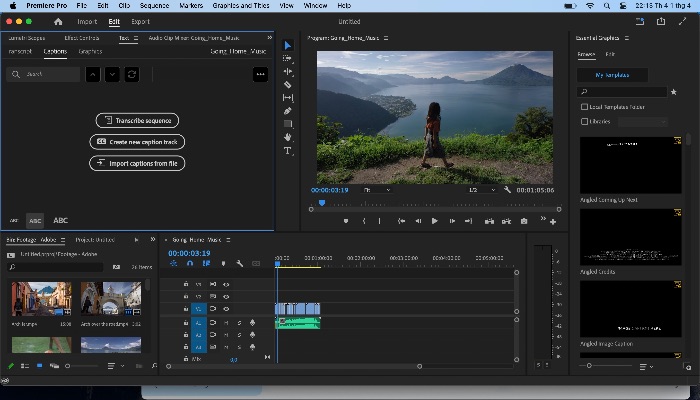Open Essential Graphics panel menu
Viewport: 700px width, 400px height.
click(x=627, y=38)
